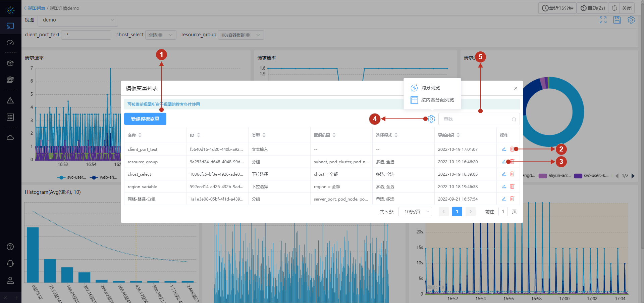The image size is (644, 303).
Task: Edit the resource_group variable using its pencil icon
Action: click(x=504, y=162)
